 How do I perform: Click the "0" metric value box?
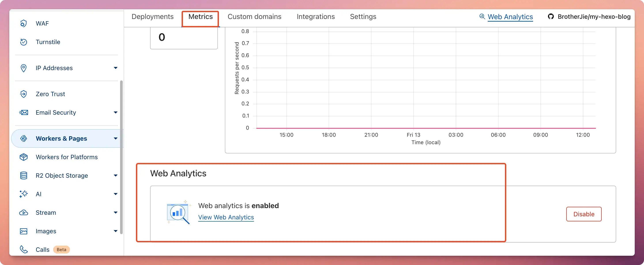point(184,38)
